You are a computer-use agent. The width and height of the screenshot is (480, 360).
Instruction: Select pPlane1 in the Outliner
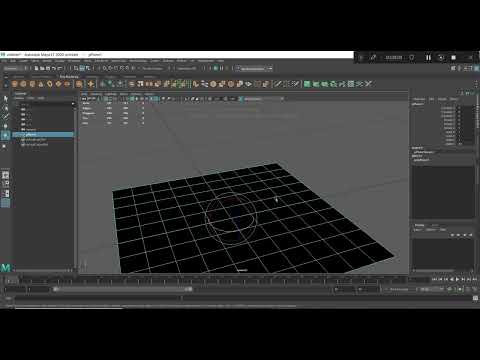pyautogui.click(x=43, y=135)
